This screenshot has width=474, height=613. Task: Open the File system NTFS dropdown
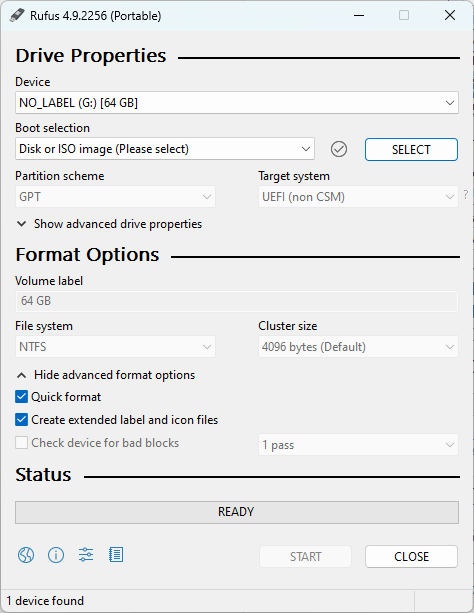[x=115, y=347]
